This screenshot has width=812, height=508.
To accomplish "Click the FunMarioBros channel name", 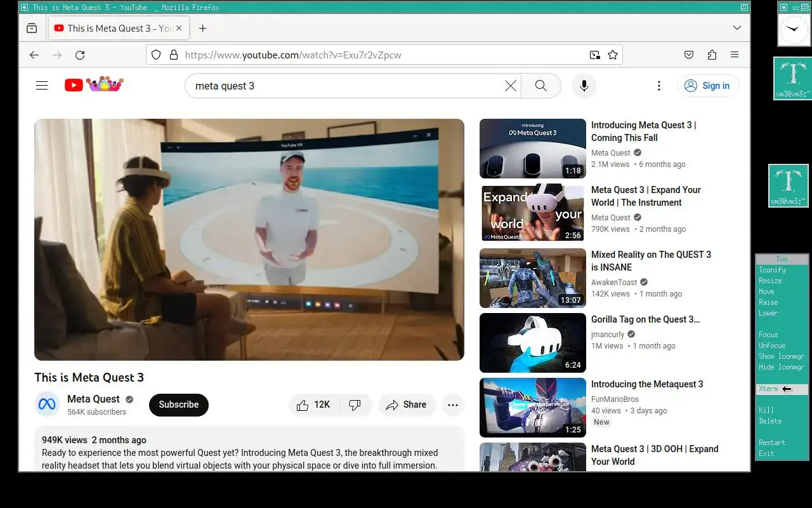I will pos(615,399).
